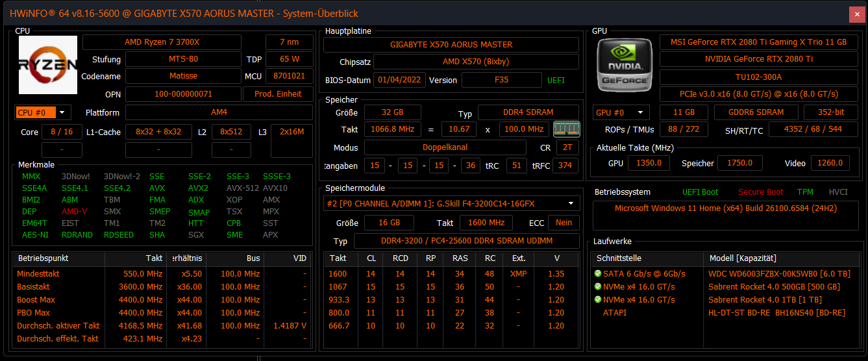Click the GIGABYTE X570 AORUS MASTER mainboard field

(x=451, y=45)
